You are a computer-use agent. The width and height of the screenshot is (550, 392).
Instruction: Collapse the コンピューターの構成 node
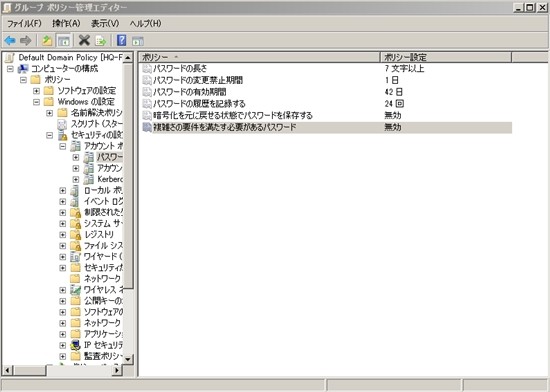click(x=10, y=68)
